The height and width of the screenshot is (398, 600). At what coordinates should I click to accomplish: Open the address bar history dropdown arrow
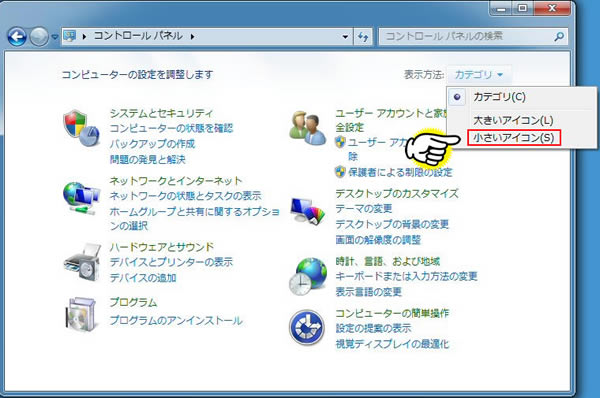(x=345, y=37)
